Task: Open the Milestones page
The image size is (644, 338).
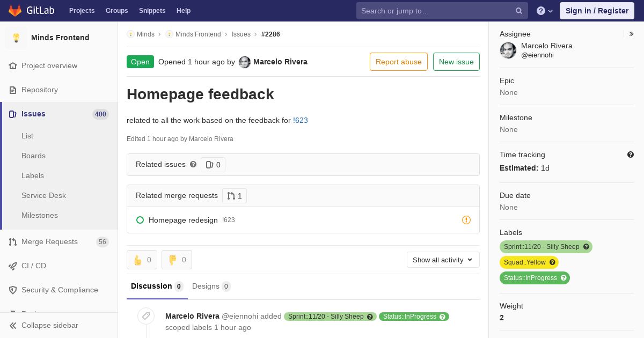Action: click(x=40, y=216)
